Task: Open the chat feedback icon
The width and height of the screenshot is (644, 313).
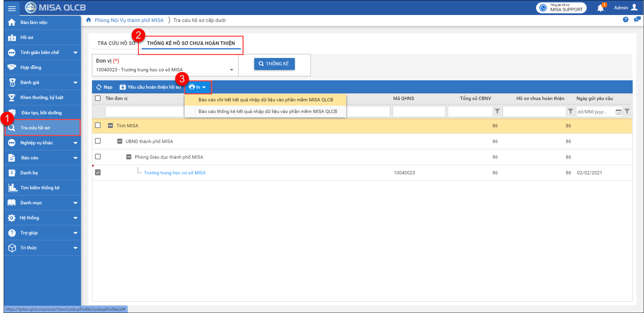Action: [x=637, y=20]
